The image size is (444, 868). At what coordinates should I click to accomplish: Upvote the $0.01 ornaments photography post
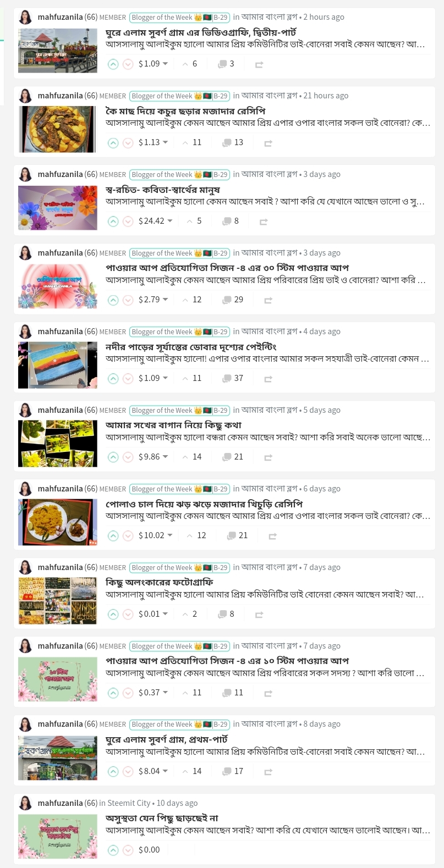click(113, 615)
